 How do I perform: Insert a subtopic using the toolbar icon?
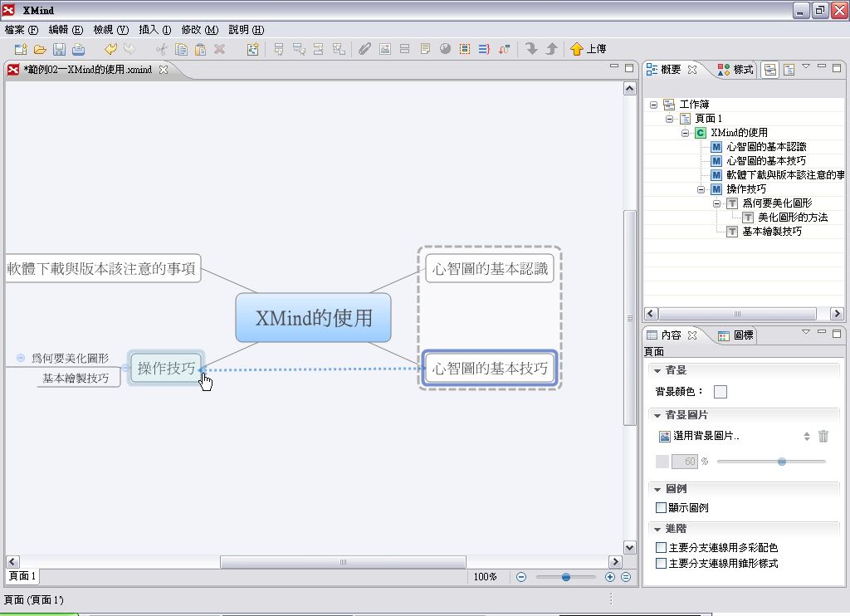tap(299, 49)
